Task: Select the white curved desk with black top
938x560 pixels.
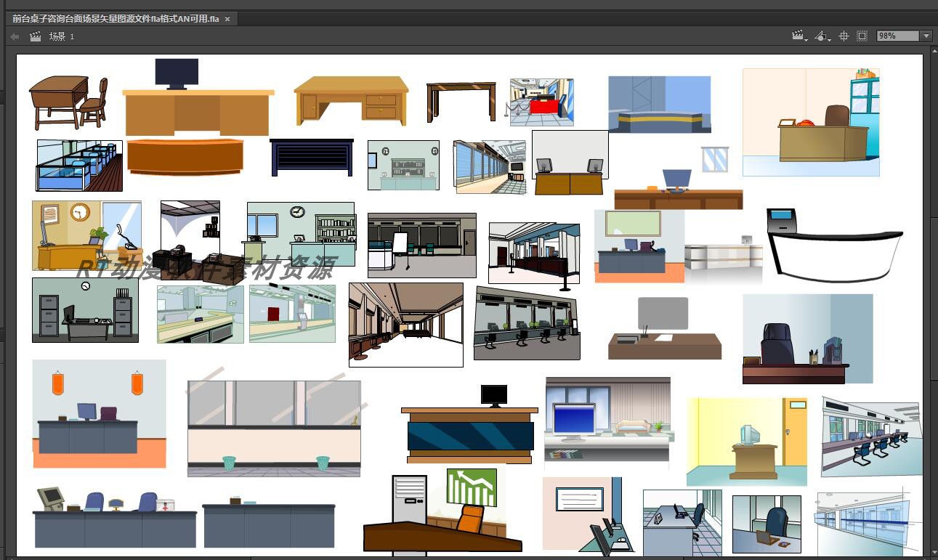Action: (835, 245)
